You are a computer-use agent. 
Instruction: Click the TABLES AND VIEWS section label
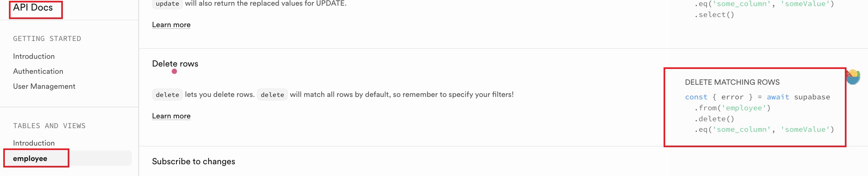click(x=49, y=126)
